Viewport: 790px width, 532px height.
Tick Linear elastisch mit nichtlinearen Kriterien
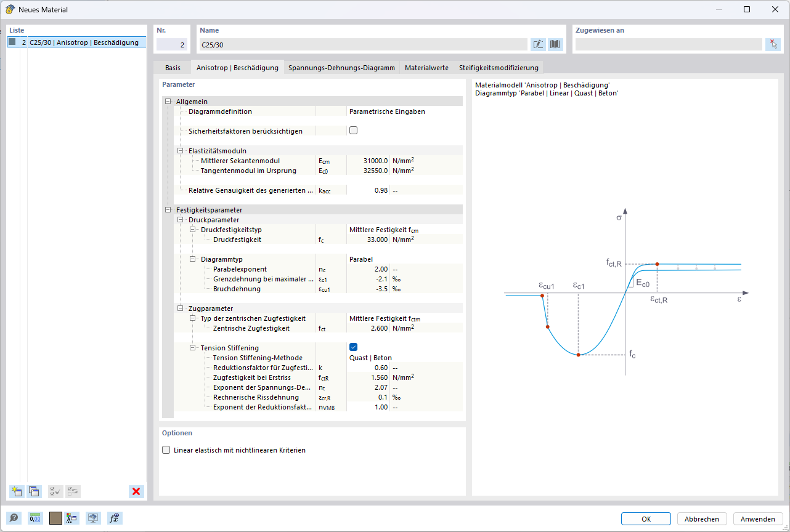click(x=166, y=450)
